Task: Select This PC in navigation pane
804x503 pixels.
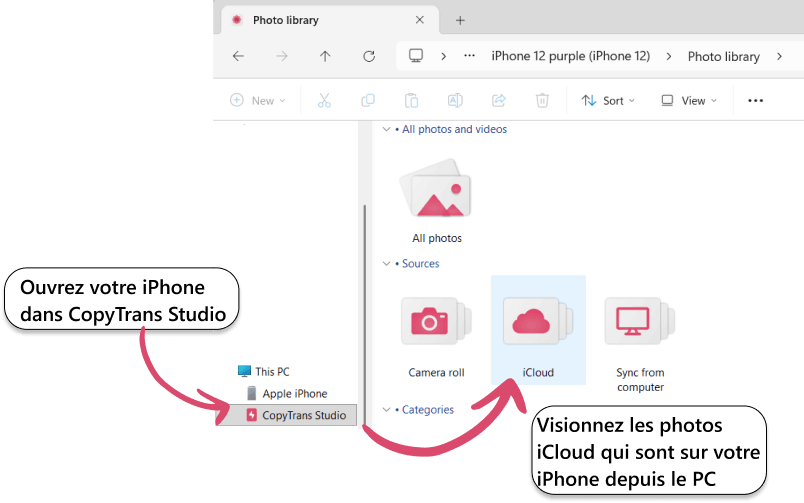Action: (x=264, y=371)
